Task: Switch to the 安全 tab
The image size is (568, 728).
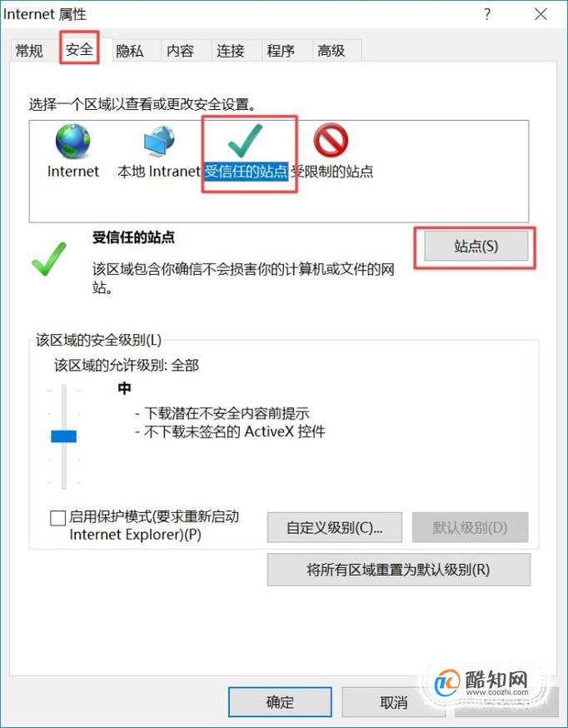Action: (79, 49)
